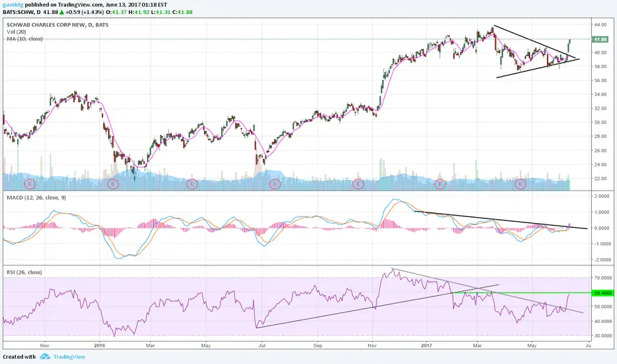Click the 22.00 price axis label
The height and width of the screenshot is (364, 617).
[x=600, y=178]
